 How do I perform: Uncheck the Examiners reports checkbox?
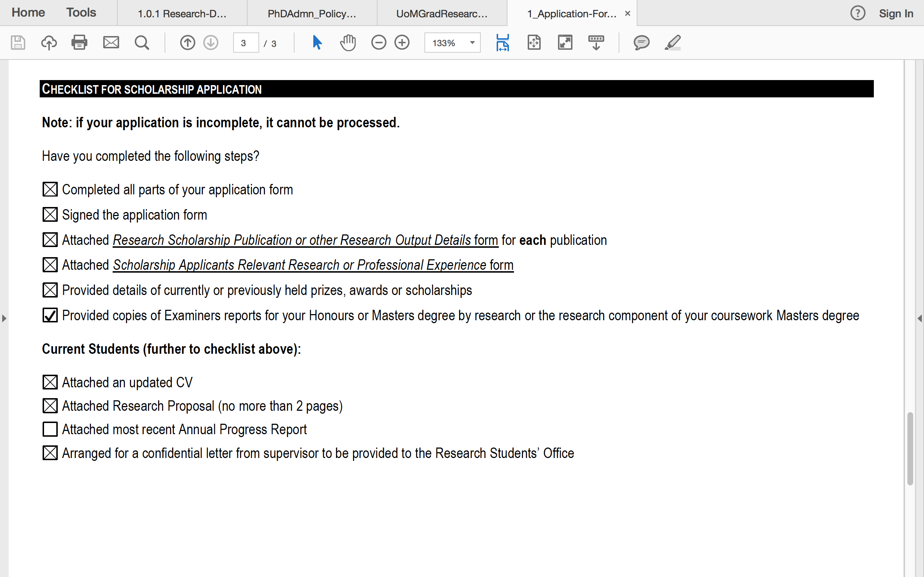[50, 315]
